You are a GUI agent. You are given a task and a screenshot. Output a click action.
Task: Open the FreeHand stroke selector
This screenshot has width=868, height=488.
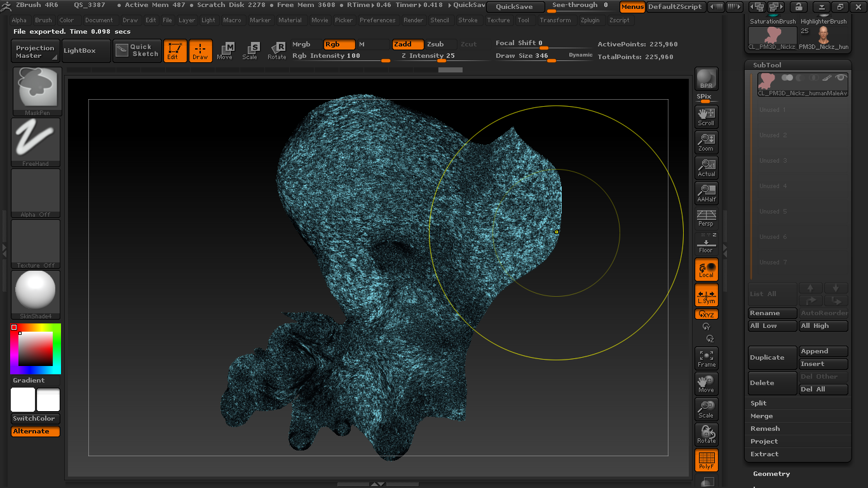[x=36, y=142]
